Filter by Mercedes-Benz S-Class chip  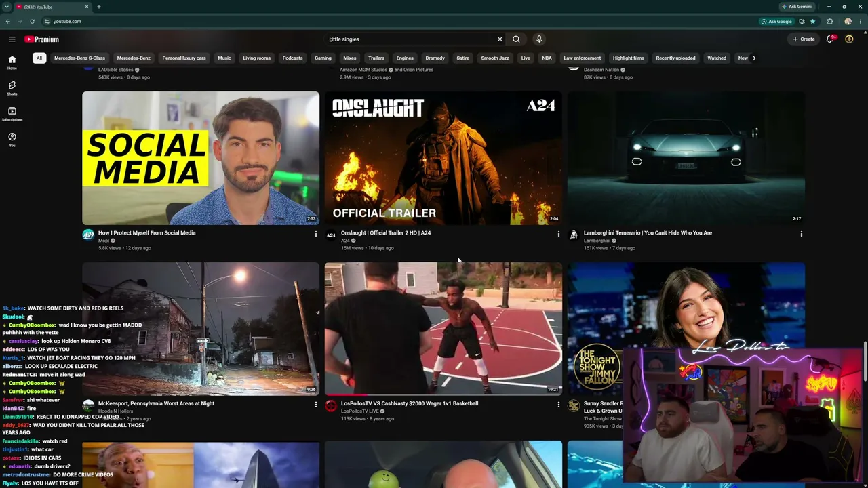[x=79, y=58]
